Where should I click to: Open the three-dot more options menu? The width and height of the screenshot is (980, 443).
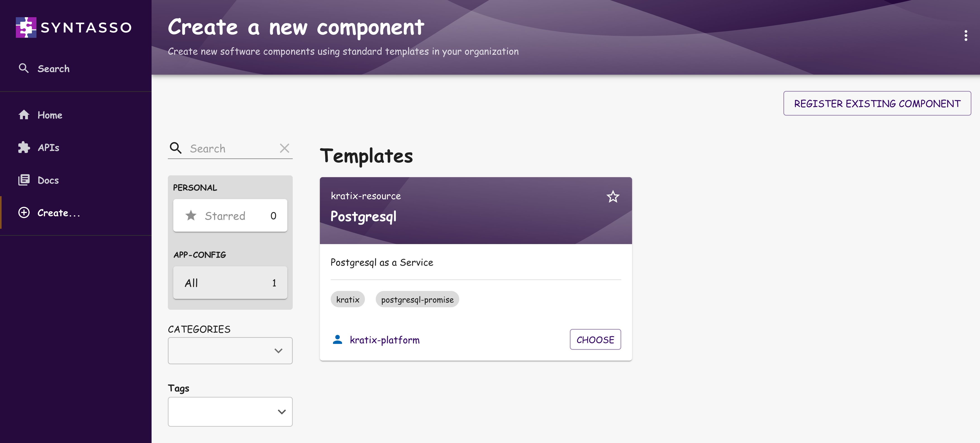966,36
